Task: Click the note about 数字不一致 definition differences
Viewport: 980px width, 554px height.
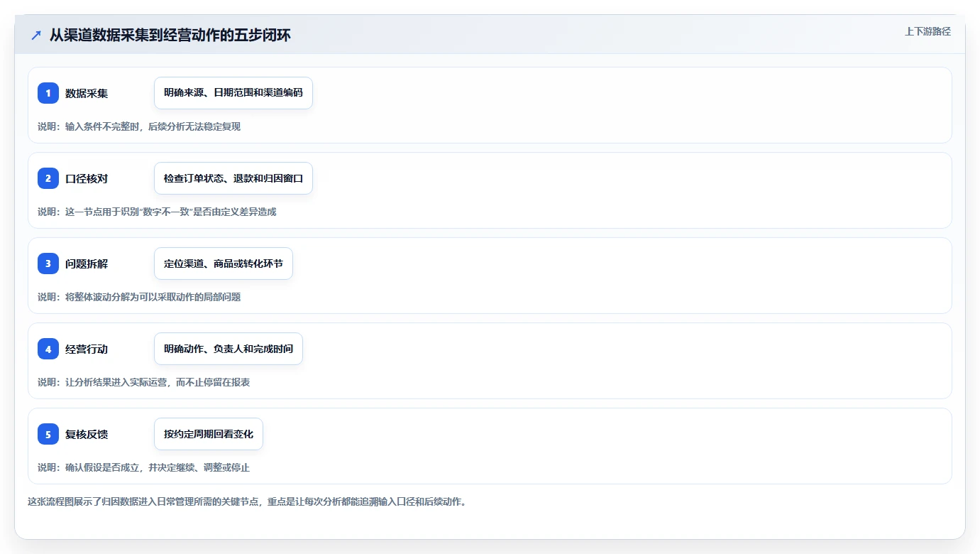Action: [x=157, y=212]
